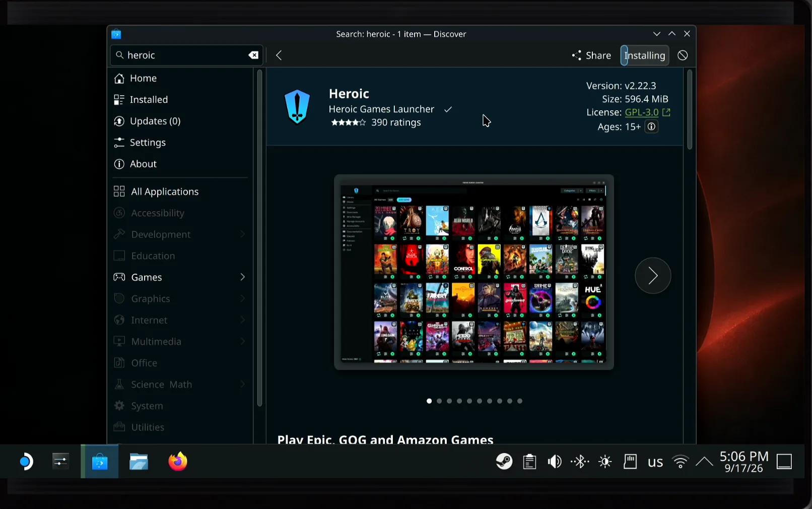The height and width of the screenshot is (509, 812).
Task: Open the GPL-3.0 license link
Action: click(642, 112)
